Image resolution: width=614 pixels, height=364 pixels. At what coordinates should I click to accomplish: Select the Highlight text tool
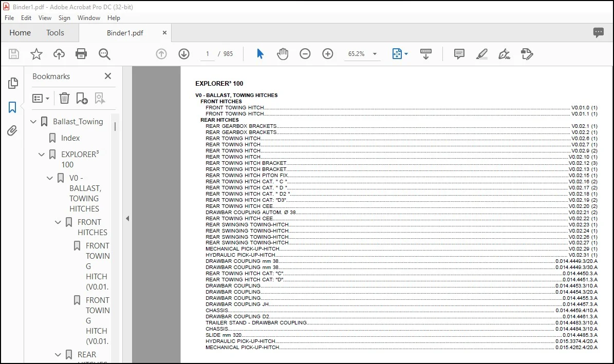pos(481,54)
